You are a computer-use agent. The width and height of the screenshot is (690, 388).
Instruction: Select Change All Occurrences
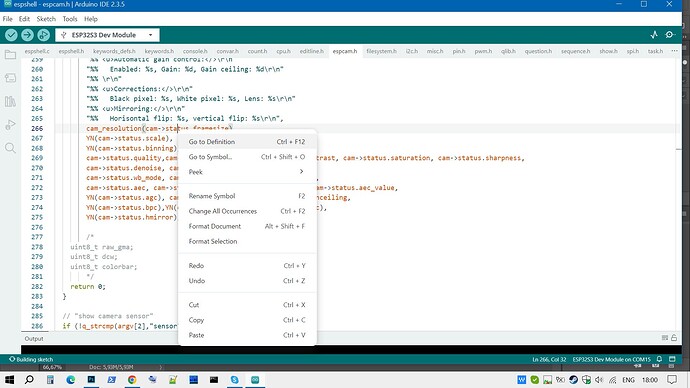click(x=247, y=211)
